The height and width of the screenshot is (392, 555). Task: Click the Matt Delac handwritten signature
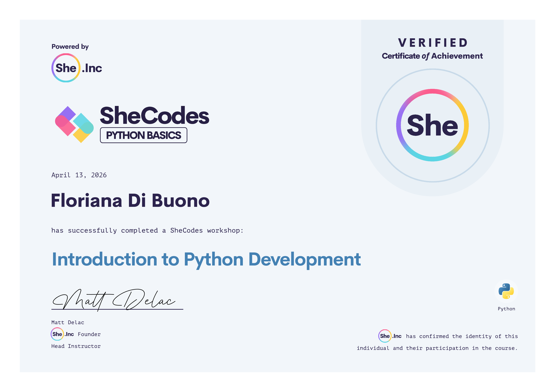(114, 300)
